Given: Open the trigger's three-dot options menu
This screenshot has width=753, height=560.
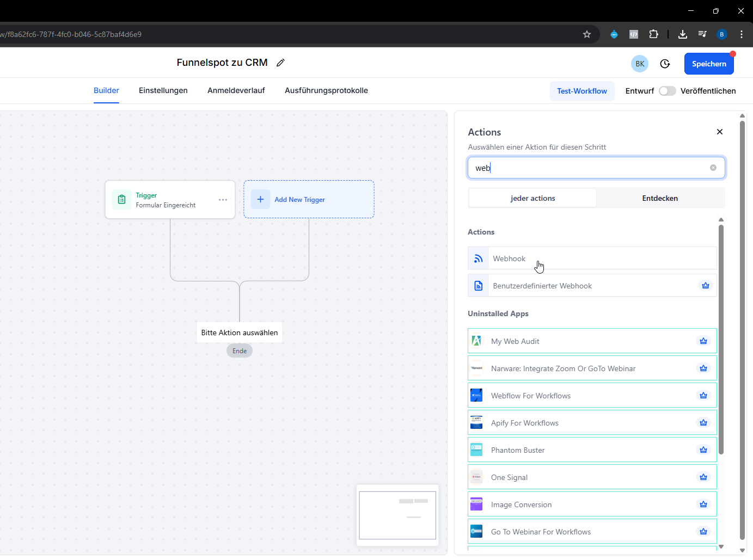Looking at the screenshot, I should point(223,200).
